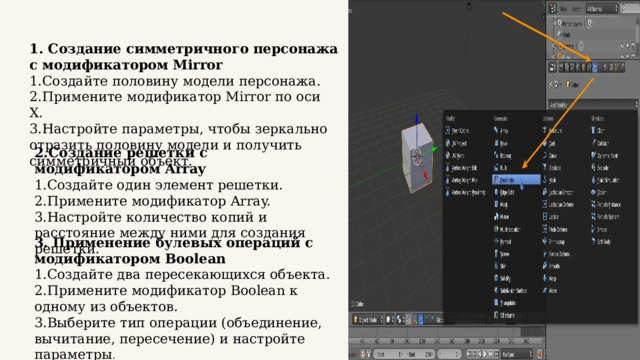This screenshot has width=640, height=360.
Task: Play the animation in reverse
Action: [479, 354]
